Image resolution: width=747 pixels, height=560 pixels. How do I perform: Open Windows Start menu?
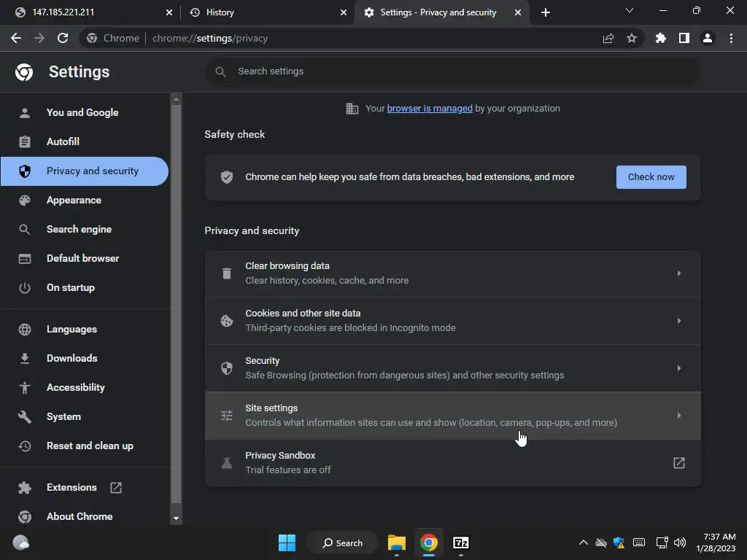[x=287, y=542]
